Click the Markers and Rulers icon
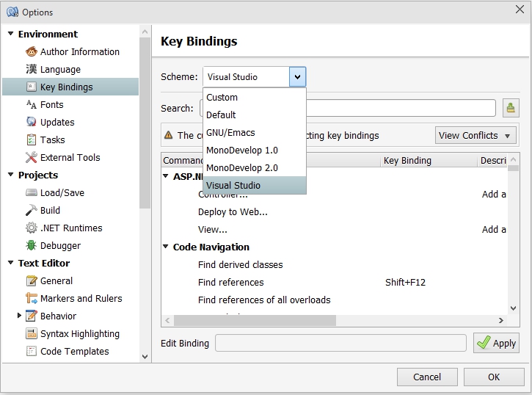532x395 pixels. (x=32, y=298)
